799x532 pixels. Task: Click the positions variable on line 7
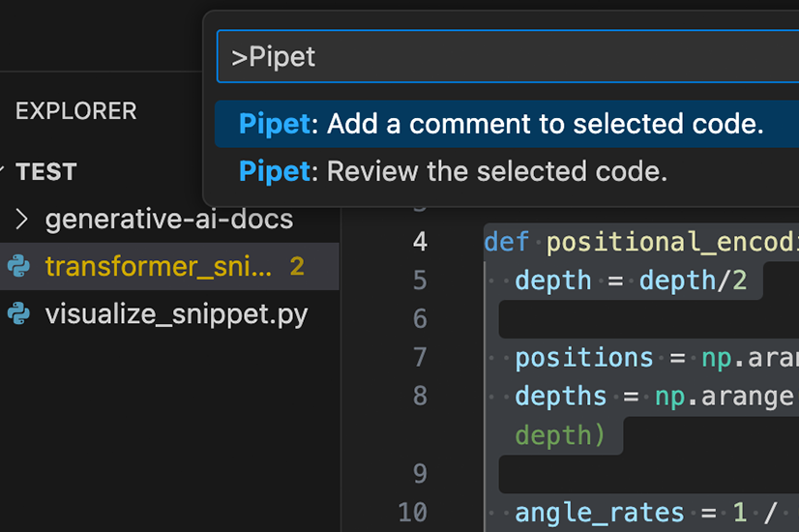(x=583, y=358)
